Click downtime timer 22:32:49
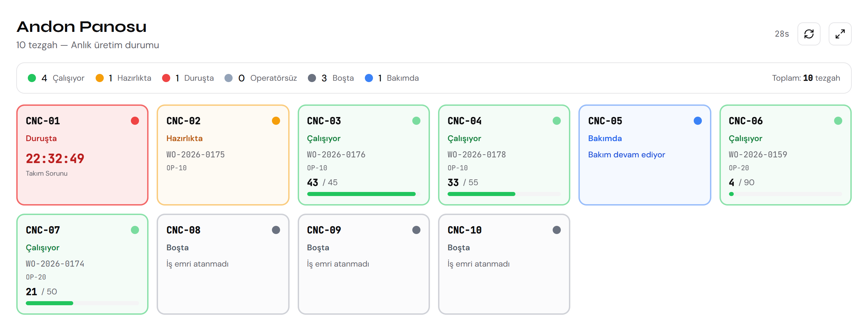Viewport: 868px width, 331px height. tap(55, 158)
